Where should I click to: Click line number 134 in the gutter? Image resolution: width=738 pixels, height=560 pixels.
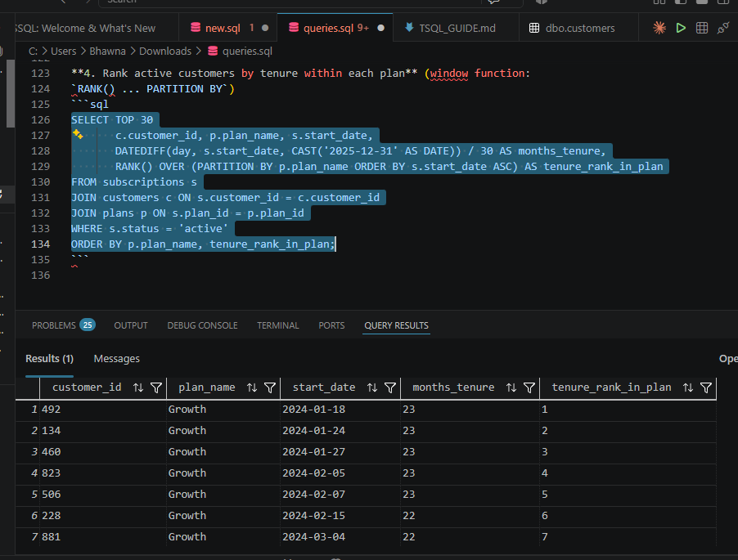point(40,244)
